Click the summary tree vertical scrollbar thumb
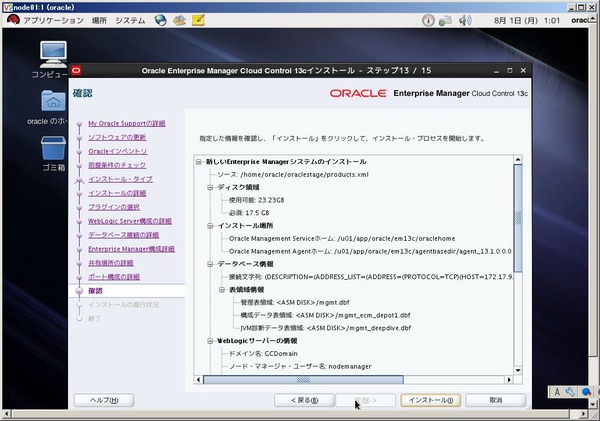This screenshot has width=600, height=421. point(518,218)
